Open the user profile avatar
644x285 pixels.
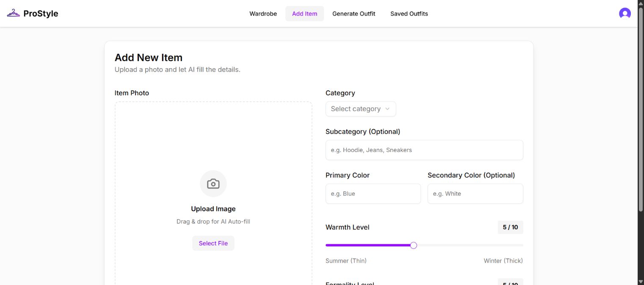point(625,14)
